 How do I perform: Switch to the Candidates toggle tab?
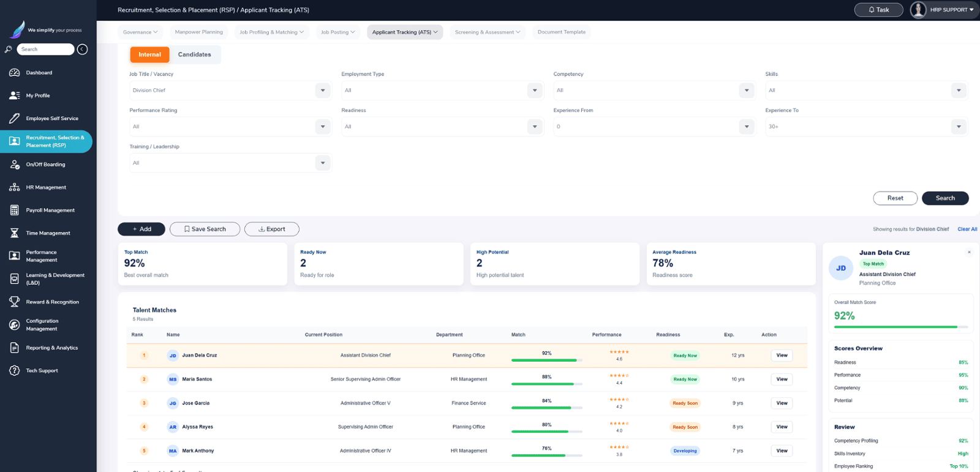(x=195, y=55)
